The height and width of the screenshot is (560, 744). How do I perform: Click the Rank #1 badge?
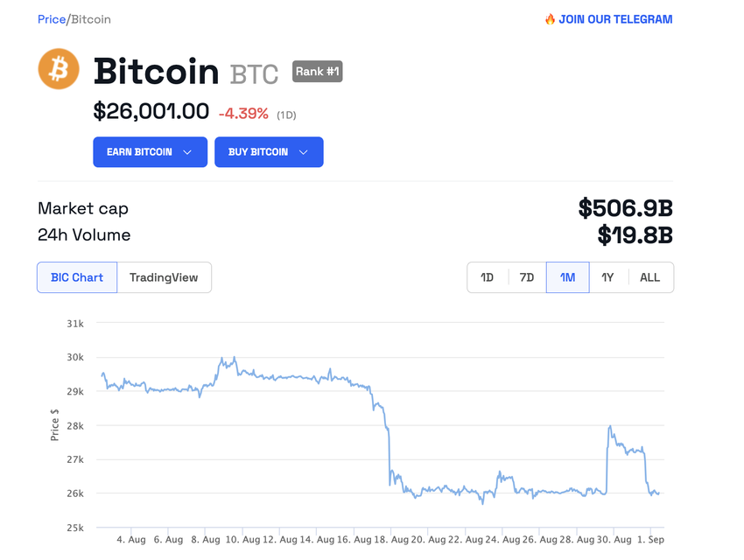click(317, 71)
